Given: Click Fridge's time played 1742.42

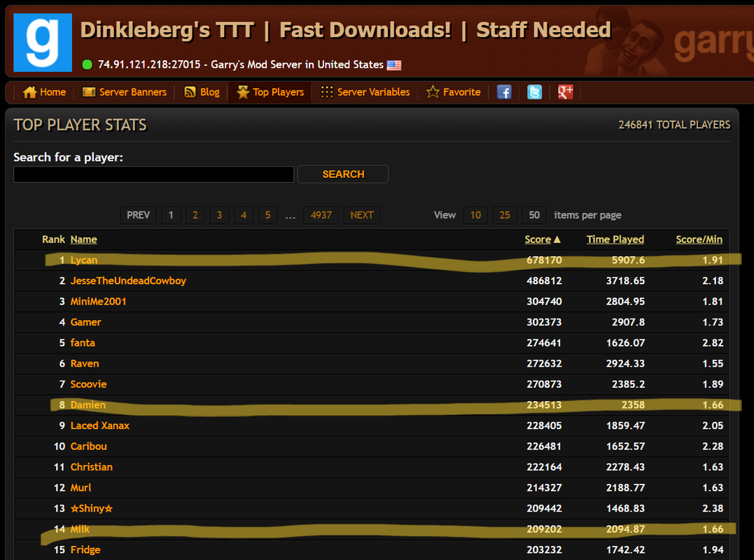Looking at the screenshot, I should 625,549.
